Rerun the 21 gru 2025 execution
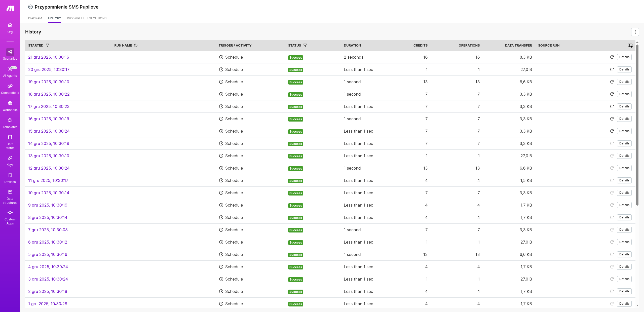 612,57
